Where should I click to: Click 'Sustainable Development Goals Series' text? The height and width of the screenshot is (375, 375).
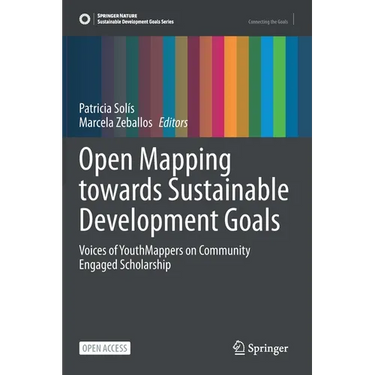pos(135,22)
